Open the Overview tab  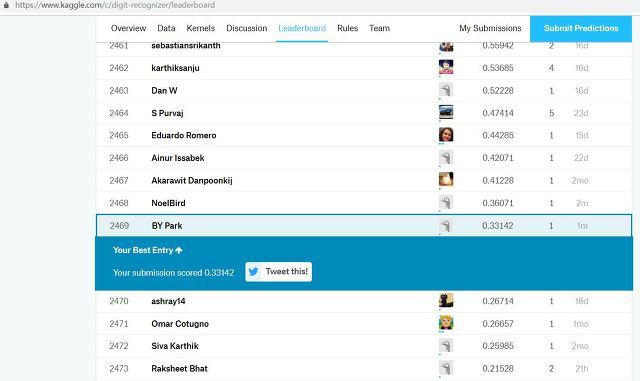coord(128,28)
